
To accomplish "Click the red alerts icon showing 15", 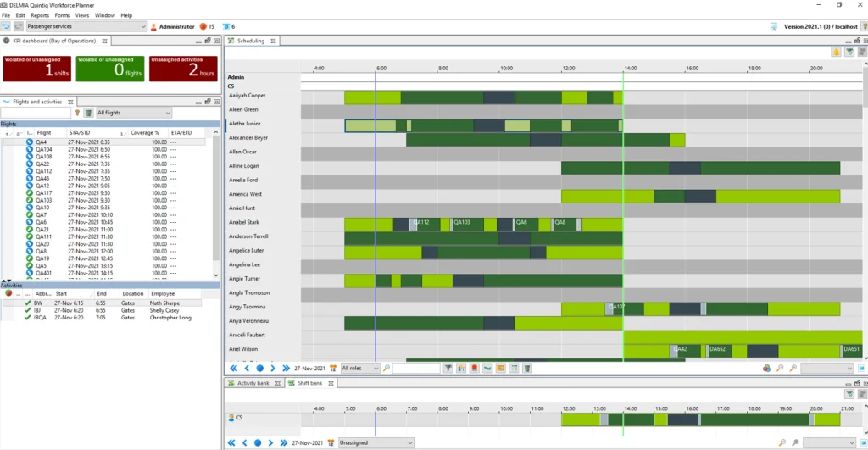I will click(203, 27).
